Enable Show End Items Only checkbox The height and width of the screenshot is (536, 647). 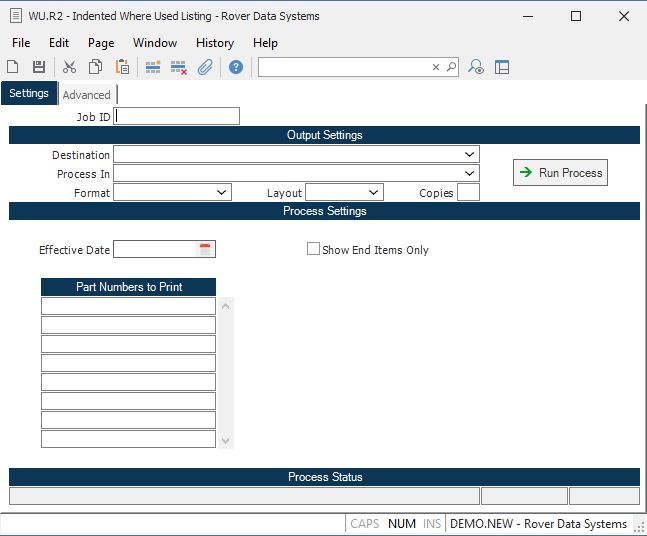pyautogui.click(x=313, y=249)
